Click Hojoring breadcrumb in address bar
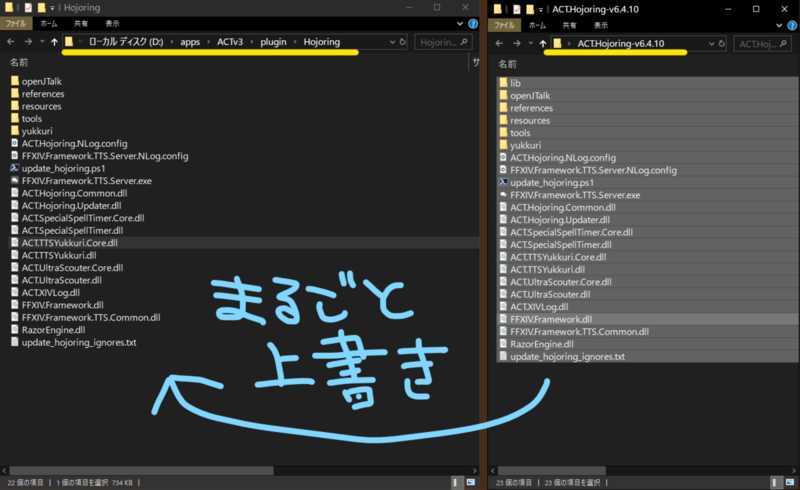Viewport: 800px width, 490px height. [321, 42]
